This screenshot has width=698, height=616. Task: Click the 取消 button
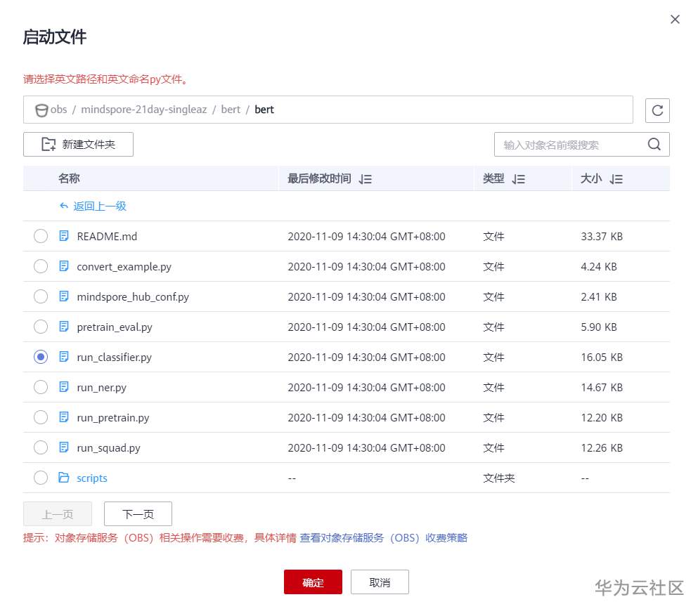(x=380, y=582)
